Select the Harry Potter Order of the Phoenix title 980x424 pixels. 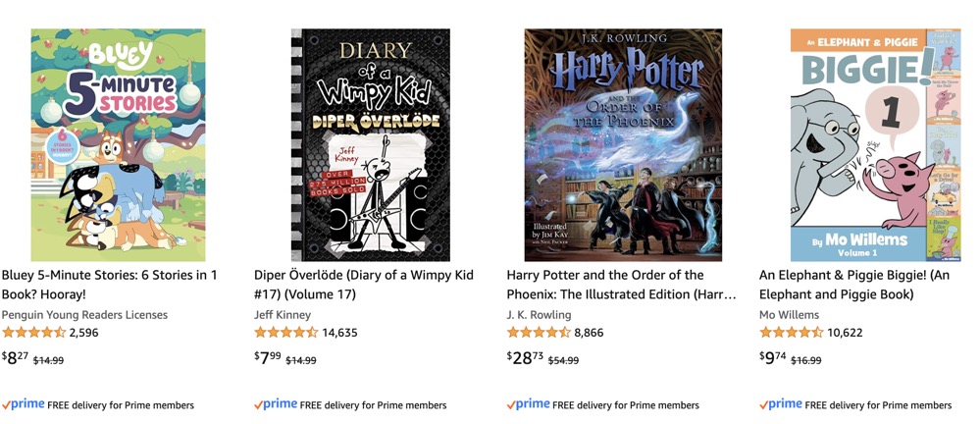point(620,285)
